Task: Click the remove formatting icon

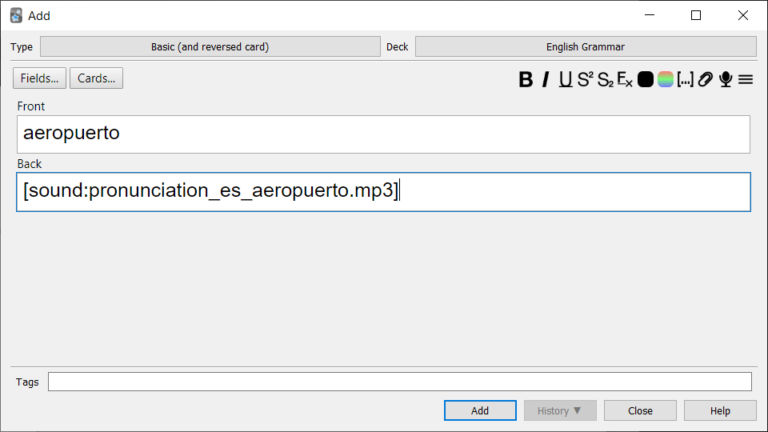Action: pyautogui.click(x=624, y=80)
